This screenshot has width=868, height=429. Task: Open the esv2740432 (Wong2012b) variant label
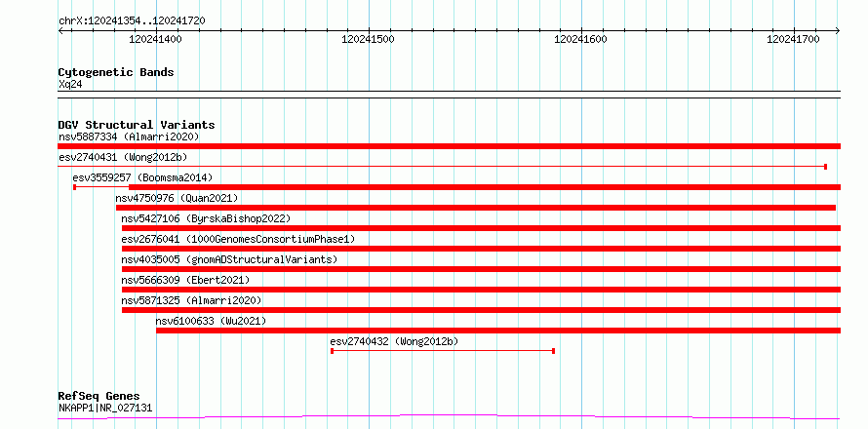tap(394, 341)
